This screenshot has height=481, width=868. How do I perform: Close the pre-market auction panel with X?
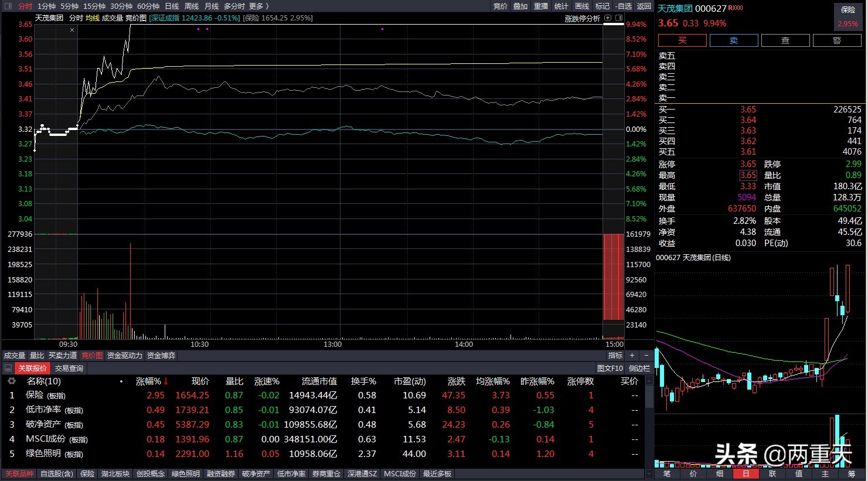pos(72,30)
